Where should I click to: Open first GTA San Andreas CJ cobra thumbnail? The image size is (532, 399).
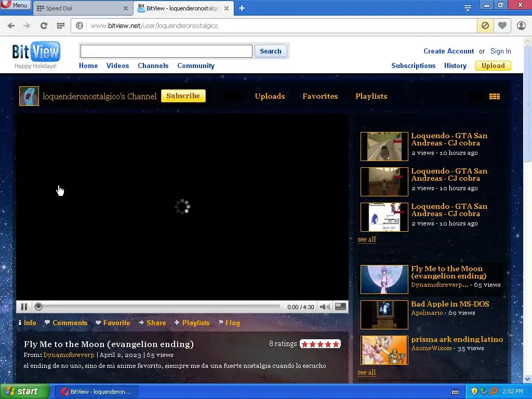tap(384, 146)
